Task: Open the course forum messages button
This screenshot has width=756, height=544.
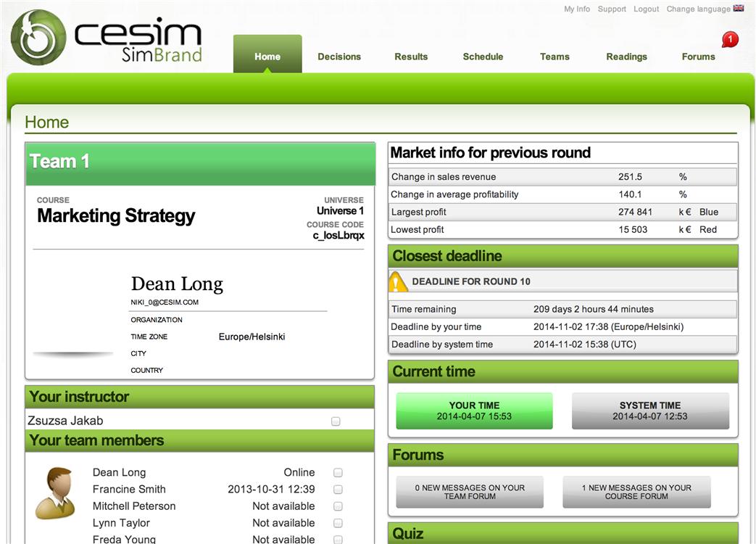Action: click(x=637, y=492)
